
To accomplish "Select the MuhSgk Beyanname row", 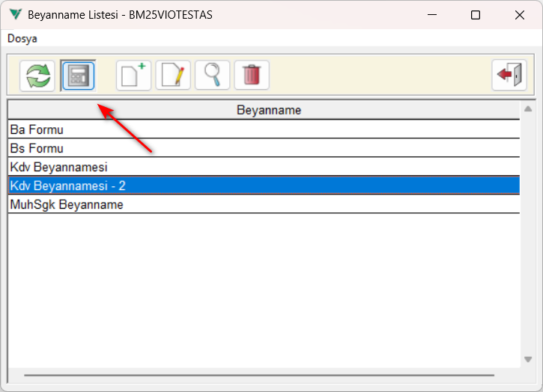I will (264, 204).
